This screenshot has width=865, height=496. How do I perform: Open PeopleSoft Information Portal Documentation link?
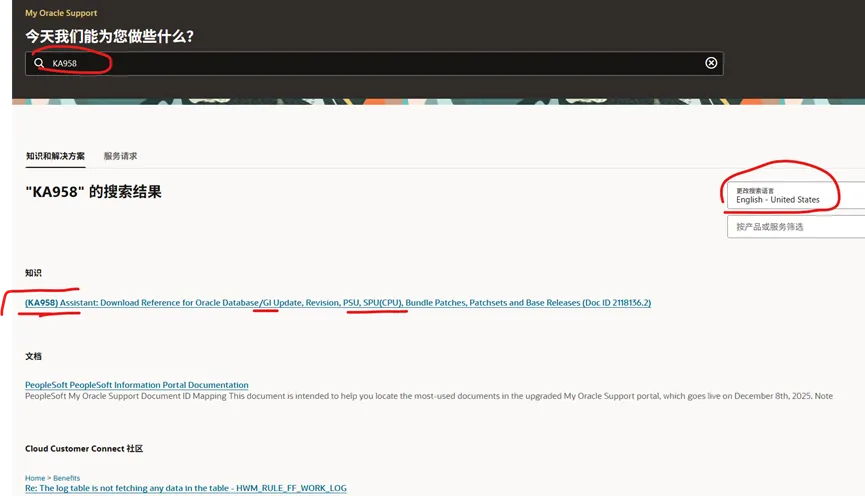(x=136, y=385)
